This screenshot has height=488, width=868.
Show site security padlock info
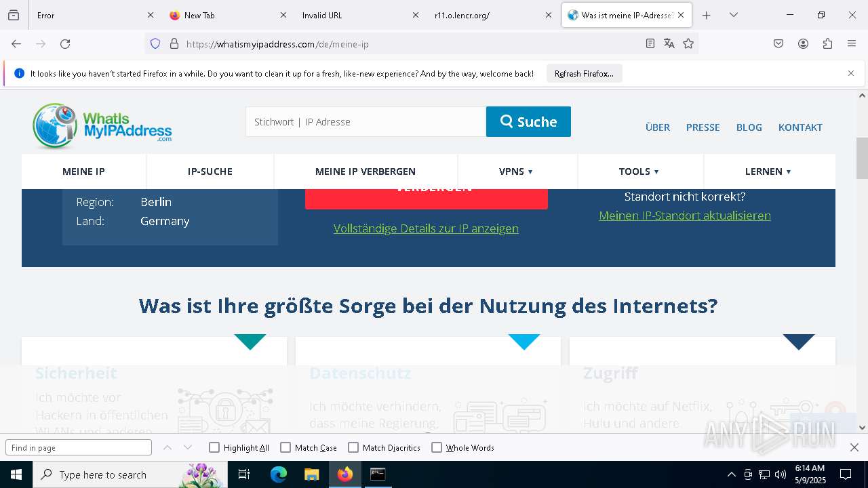click(174, 43)
